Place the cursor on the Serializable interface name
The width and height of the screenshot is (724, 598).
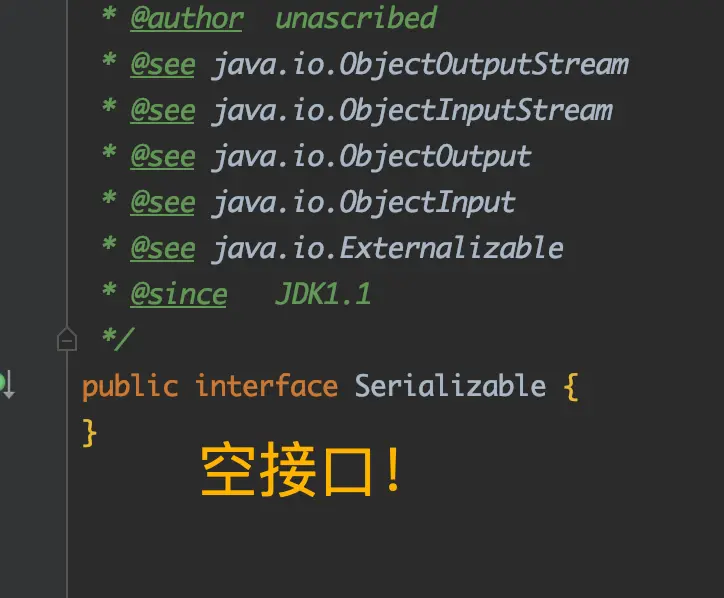[x=450, y=386]
